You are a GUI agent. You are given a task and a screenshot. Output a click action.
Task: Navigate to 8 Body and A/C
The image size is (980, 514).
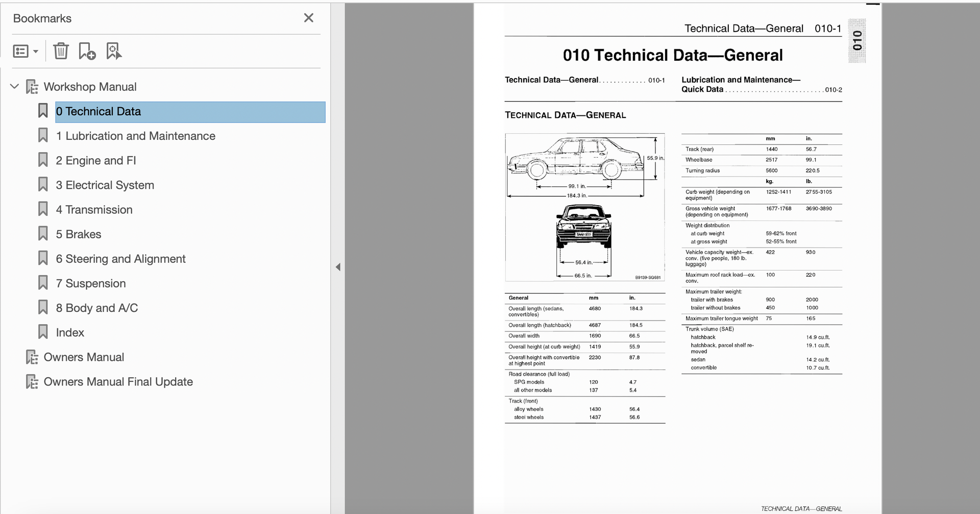(x=97, y=308)
